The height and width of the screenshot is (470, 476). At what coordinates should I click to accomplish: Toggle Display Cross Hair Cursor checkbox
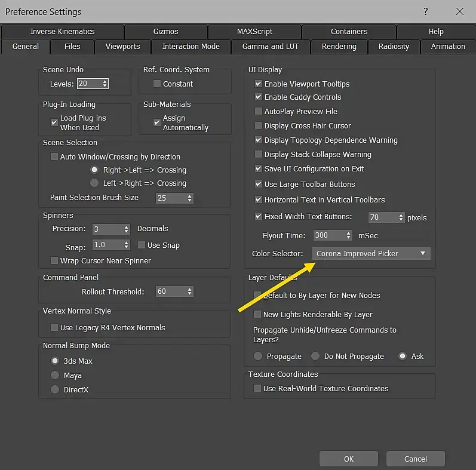point(259,126)
